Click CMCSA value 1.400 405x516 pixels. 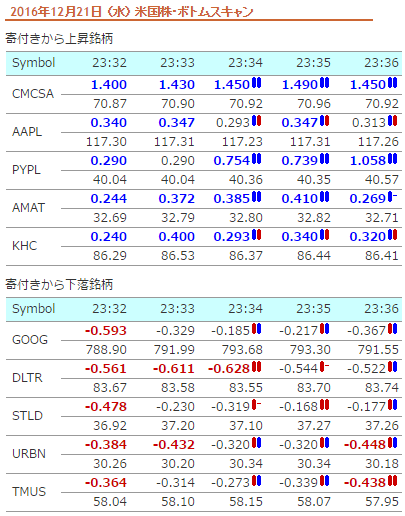(109, 85)
